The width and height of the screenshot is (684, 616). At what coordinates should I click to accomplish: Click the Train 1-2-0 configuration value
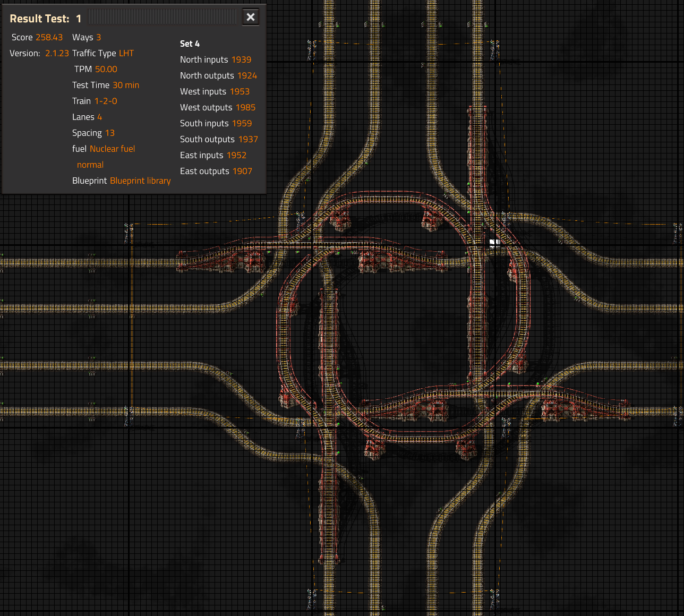pyautogui.click(x=106, y=101)
